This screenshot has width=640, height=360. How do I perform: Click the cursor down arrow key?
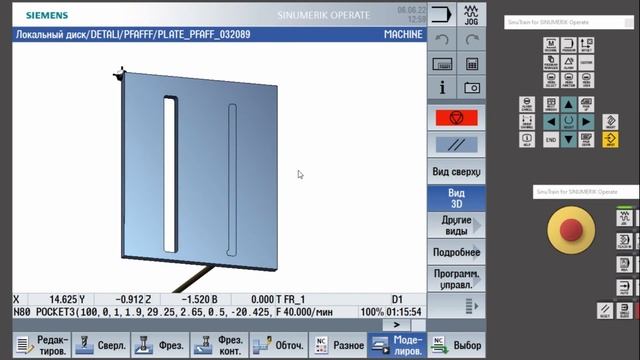point(568,140)
